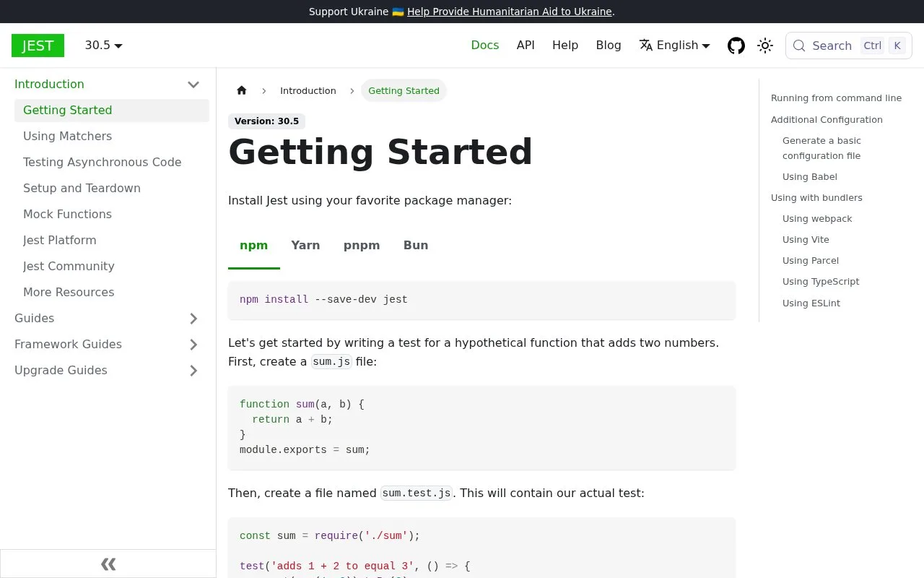
Task: Jump to Generate a basic configuration file
Action: 821,148
